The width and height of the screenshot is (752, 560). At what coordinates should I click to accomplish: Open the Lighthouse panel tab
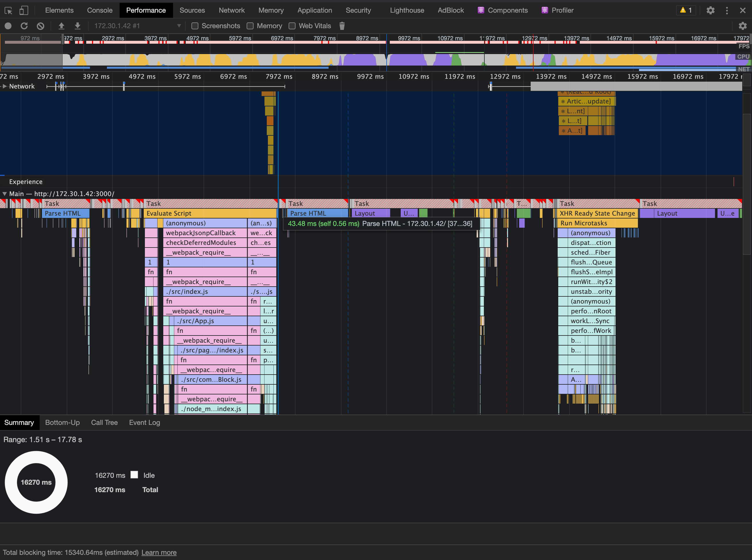[407, 10]
